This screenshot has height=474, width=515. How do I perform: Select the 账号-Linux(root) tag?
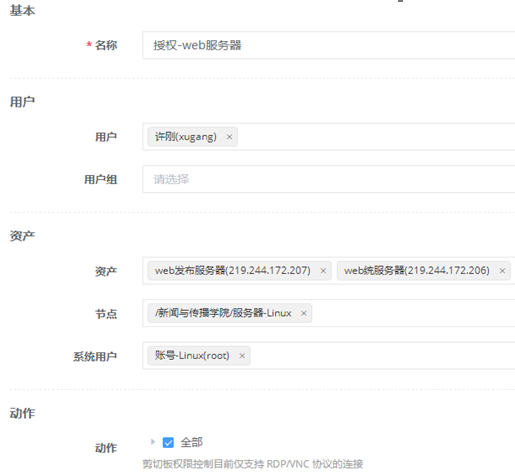(x=192, y=356)
